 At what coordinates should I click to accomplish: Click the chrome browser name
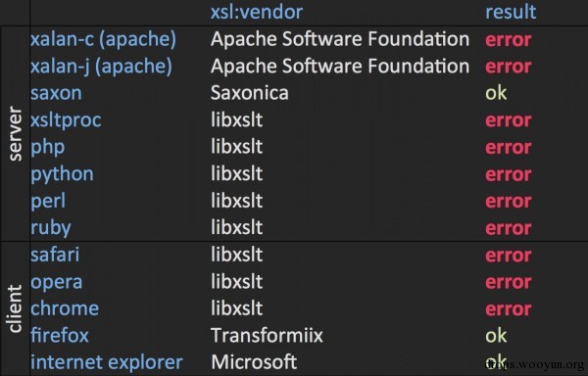click(65, 309)
